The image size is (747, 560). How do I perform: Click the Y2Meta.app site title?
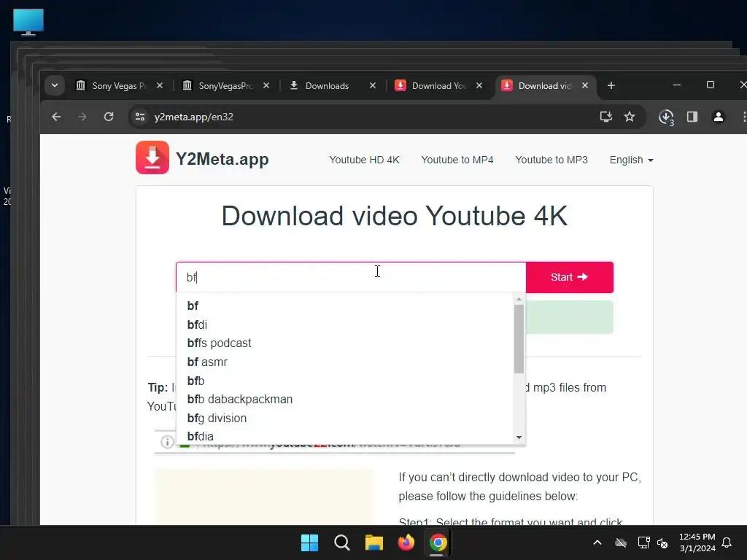pos(222,159)
